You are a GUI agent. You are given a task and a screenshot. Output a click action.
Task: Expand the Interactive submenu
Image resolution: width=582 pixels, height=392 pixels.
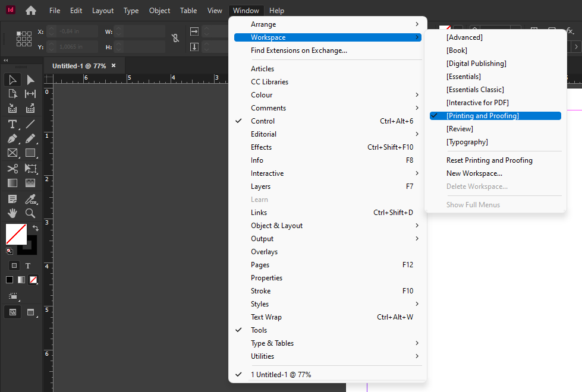(328, 173)
